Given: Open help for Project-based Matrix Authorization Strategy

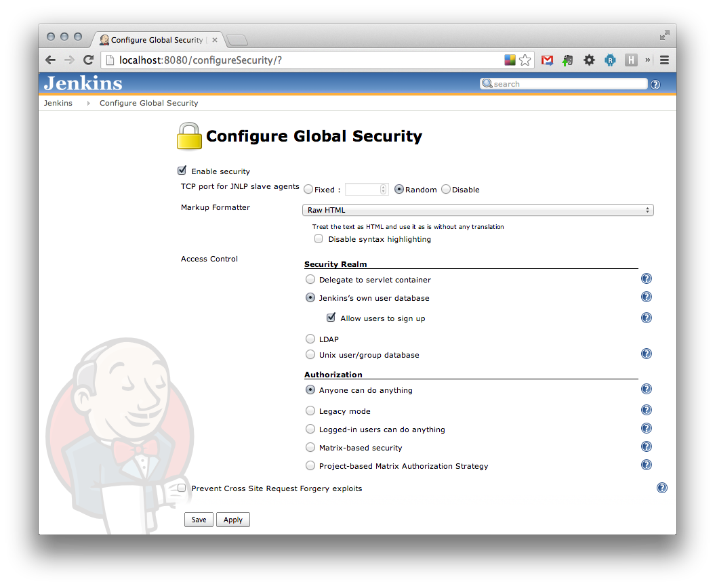Looking at the screenshot, I should [x=646, y=465].
